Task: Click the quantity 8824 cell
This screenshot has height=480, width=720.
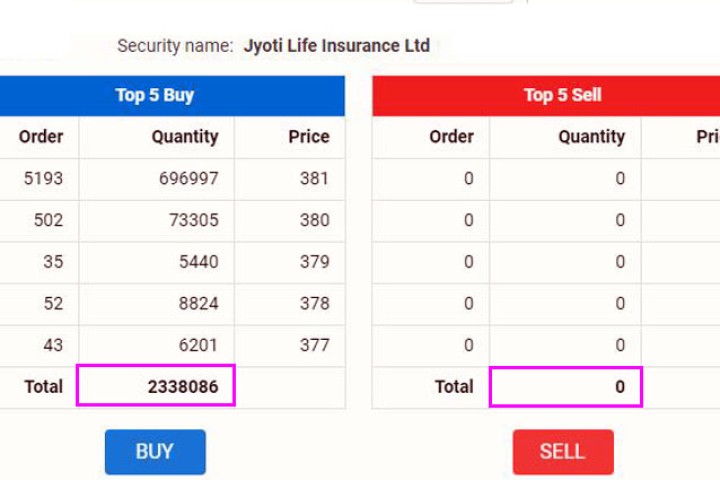Action: pyautogui.click(x=198, y=304)
